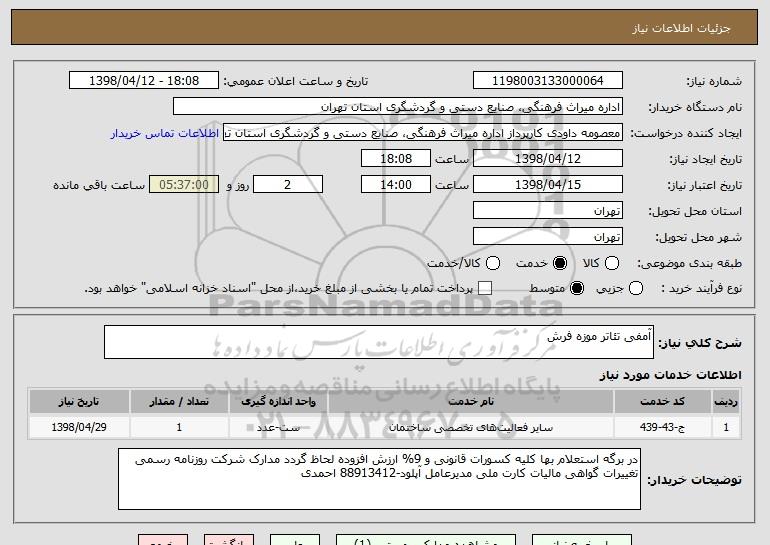Click the service code cell ج-43-439

[662, 427]
